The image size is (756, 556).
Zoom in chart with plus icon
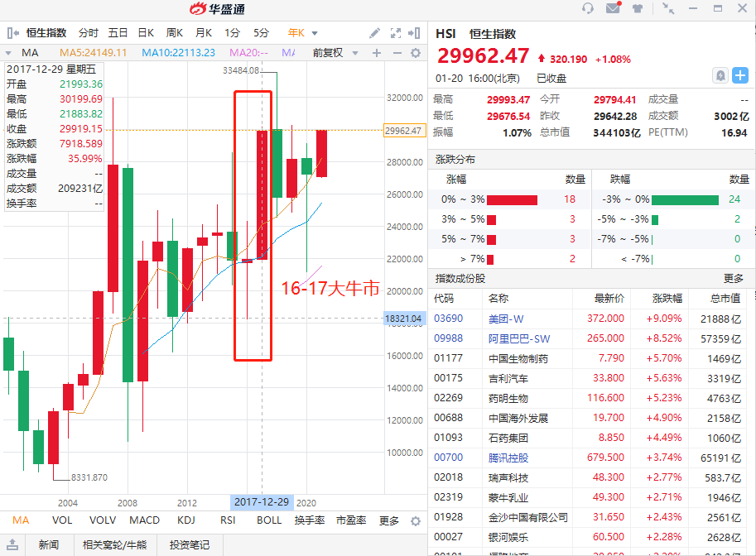tap(377, 52)
